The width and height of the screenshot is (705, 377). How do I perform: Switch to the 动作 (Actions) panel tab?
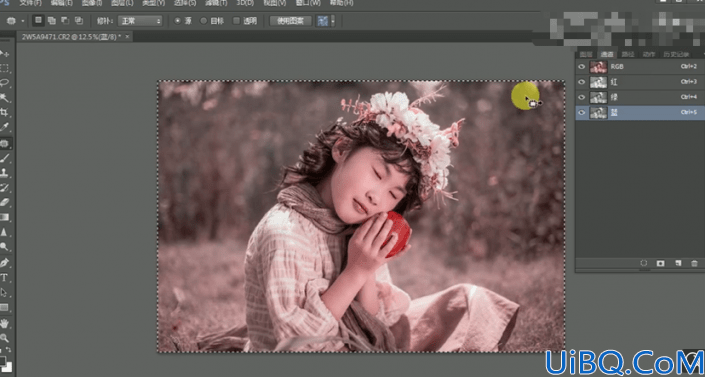649,54
